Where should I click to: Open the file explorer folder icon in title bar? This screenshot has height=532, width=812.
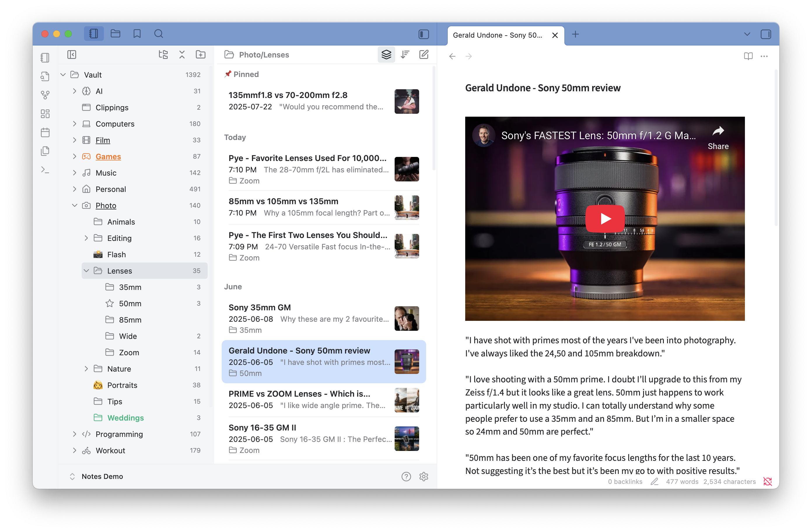(115, 34)
